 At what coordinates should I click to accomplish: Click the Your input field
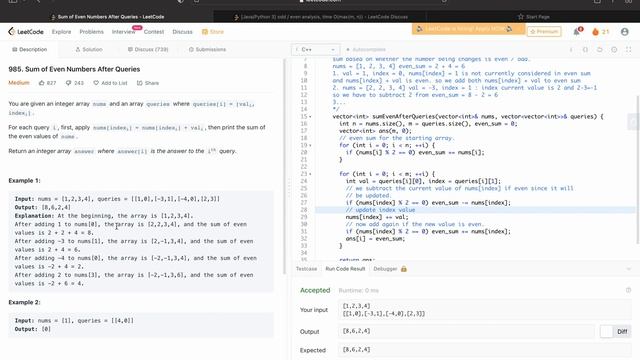click(484, 309)
